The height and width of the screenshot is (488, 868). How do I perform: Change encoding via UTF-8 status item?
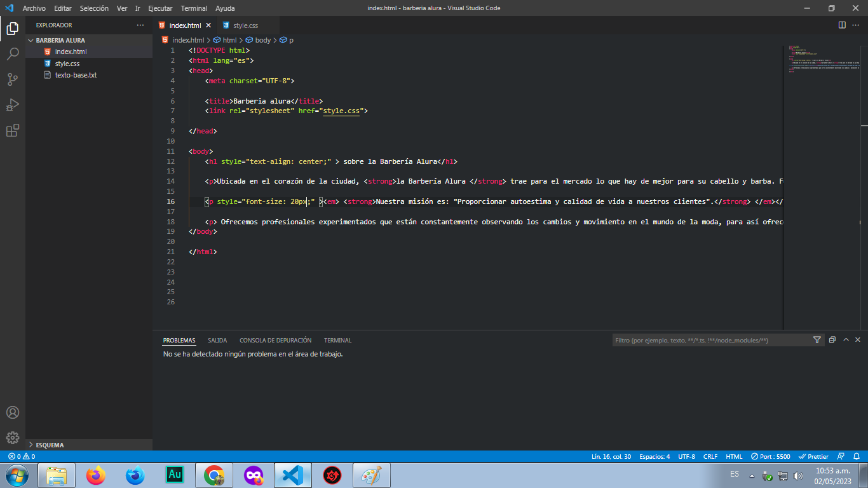(x=686, y=456)
